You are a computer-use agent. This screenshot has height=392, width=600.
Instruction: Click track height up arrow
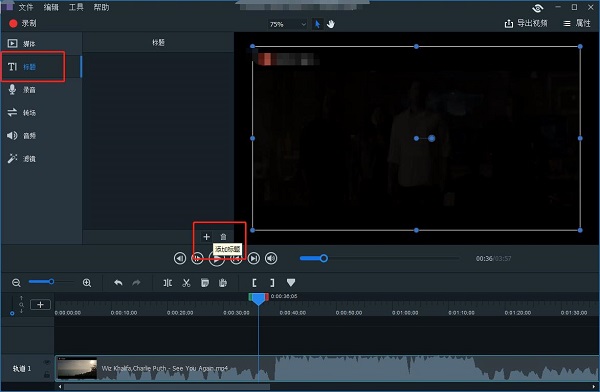coord(21,298)
